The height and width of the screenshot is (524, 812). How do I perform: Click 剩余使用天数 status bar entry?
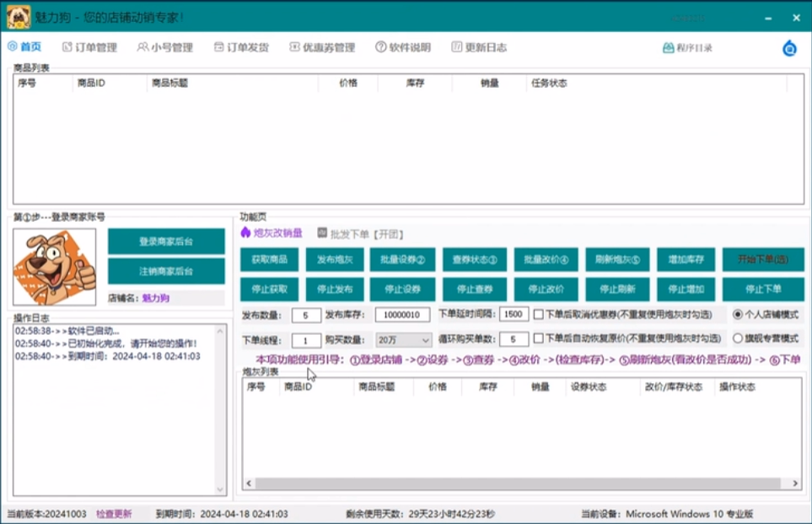tap(421, 514)
